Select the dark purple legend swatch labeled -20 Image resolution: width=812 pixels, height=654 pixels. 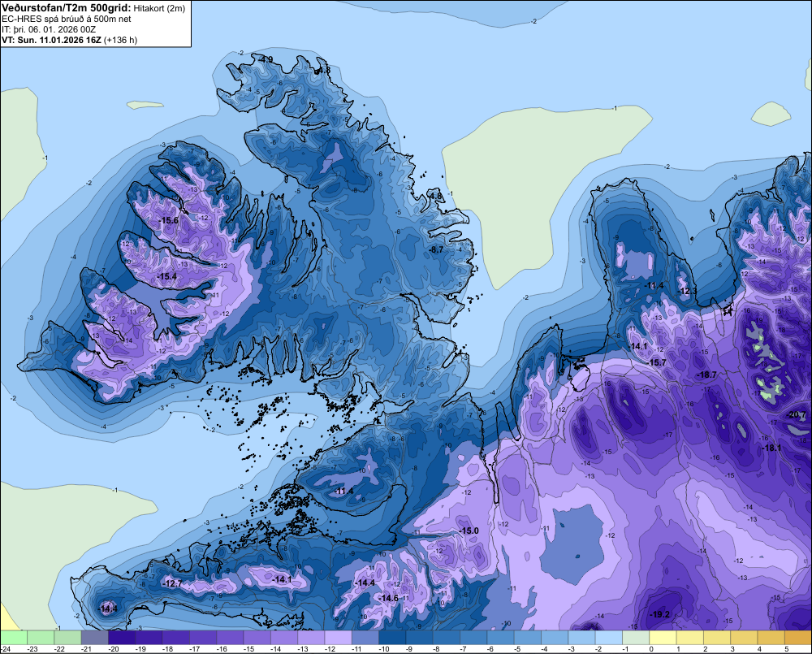pyautogui.click(x=122, y=637)
